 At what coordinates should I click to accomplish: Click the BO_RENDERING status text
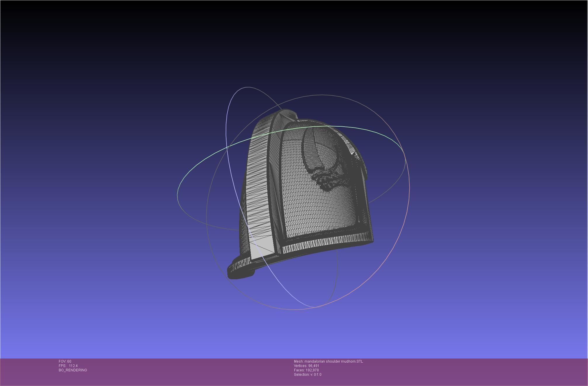click(73, 370)
